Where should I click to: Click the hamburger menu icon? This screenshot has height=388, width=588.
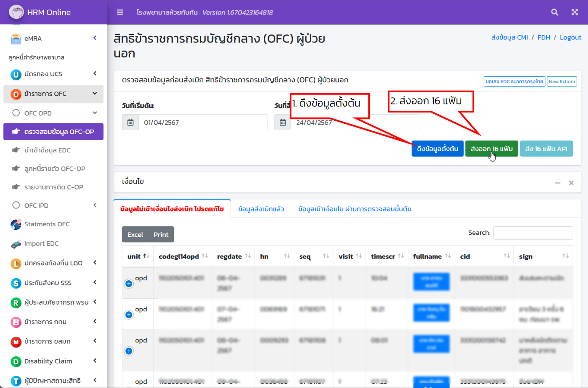click(119, 12)
